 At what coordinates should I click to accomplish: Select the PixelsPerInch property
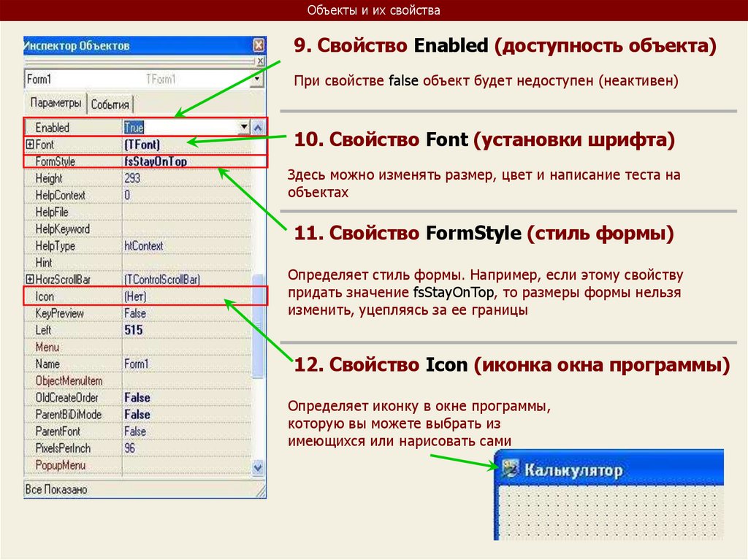click(63, 448)
